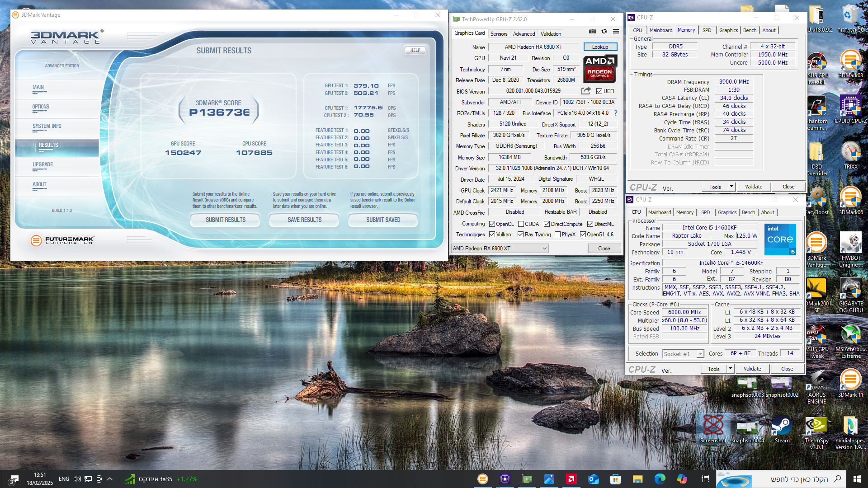This screenshot has width=868, height=488.
Task: Open Mainboard tab in upper CPU-Z window
Action: pyautogui.click(x=661, y=30)
